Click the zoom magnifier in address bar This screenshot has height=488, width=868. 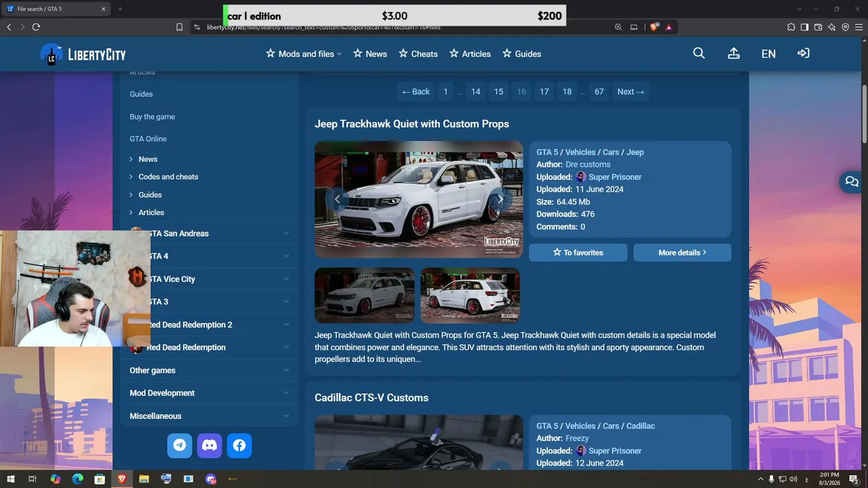pos(618,27)
